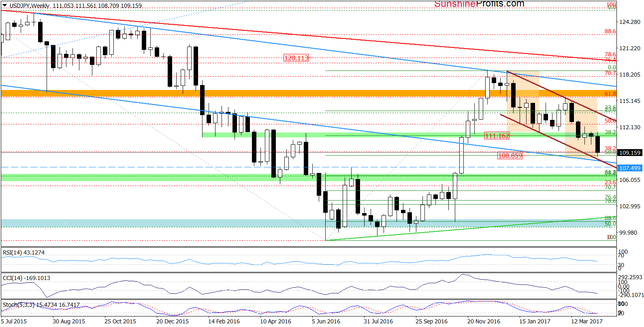Screen dimensions: 644x327
Task: Select the light blue support zone band
Action: (x=308, y=223)
